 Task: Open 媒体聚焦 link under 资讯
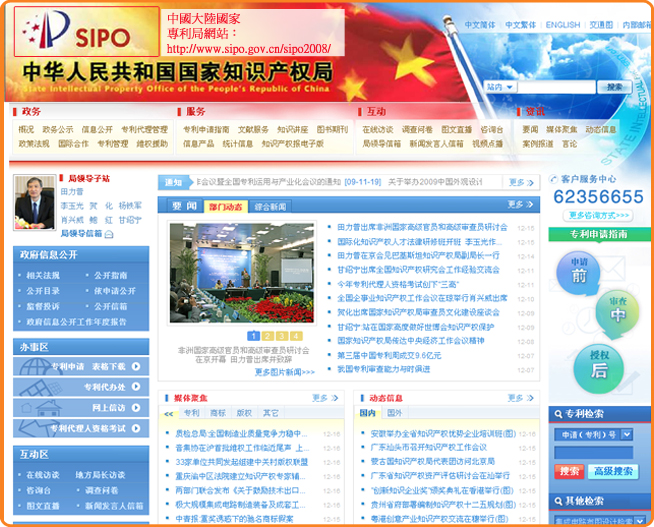click(561, 130)
